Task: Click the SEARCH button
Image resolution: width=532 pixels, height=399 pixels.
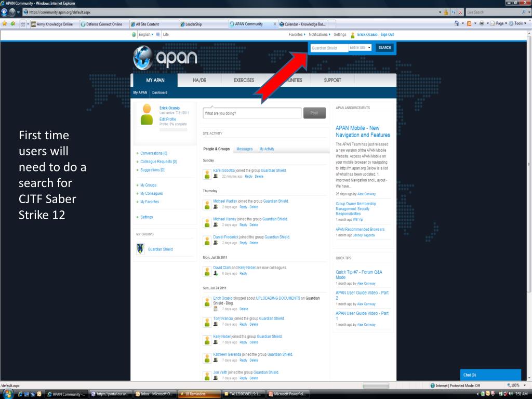Action: 385,47
